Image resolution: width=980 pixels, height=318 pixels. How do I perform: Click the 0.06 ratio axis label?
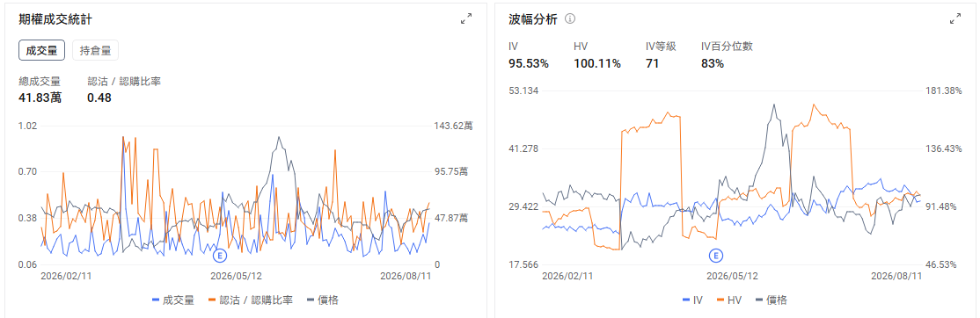[x=29, y=265]
